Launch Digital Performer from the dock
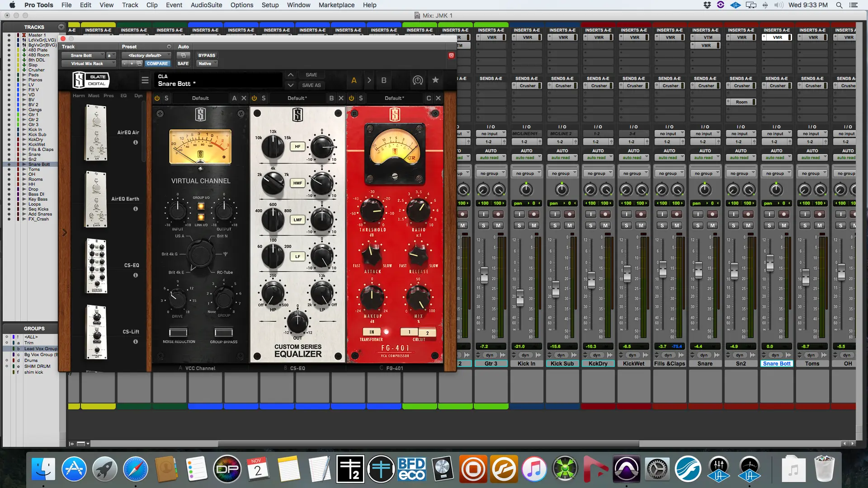 pos(227,469)
